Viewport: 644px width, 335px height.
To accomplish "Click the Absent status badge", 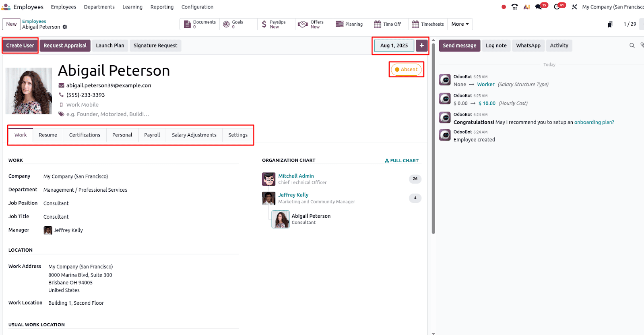I will (406, 70).
